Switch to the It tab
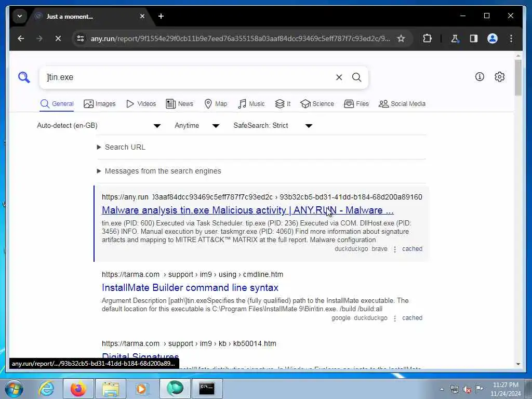Screen dimensions: 532x399 [283, 104]
